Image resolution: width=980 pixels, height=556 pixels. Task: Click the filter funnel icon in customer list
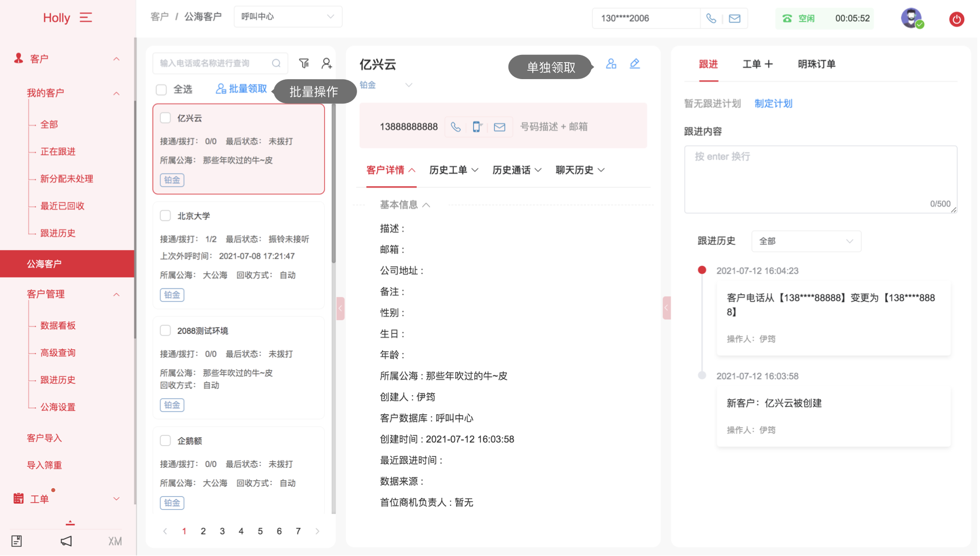[x=304, y=63]
